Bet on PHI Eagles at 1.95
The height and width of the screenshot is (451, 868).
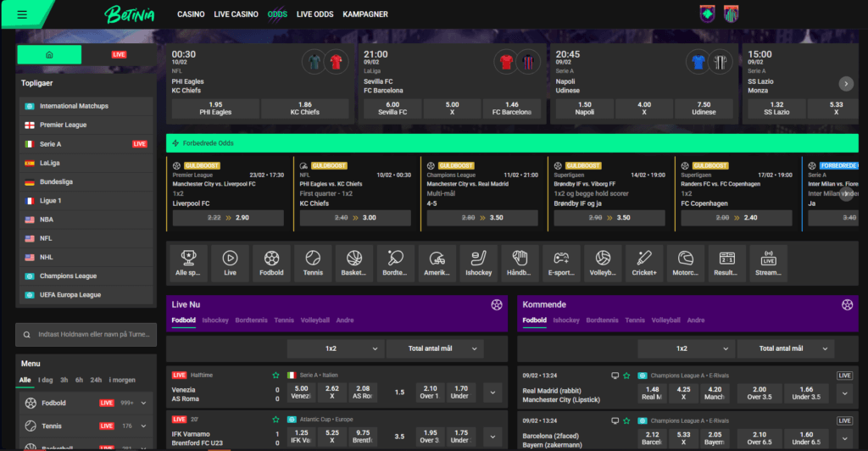215,109
